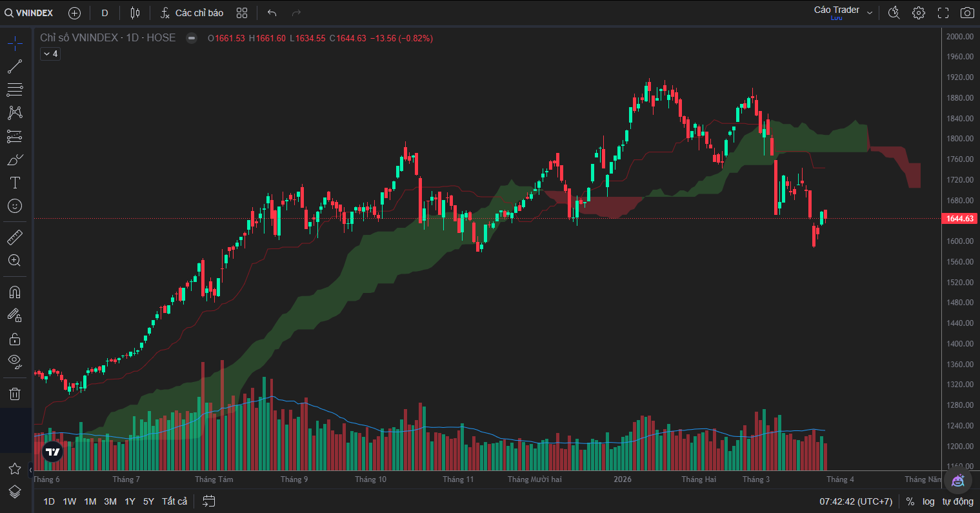Select the trend line drawing tool
The image size is (980, 513).
(x=15, y=66)
